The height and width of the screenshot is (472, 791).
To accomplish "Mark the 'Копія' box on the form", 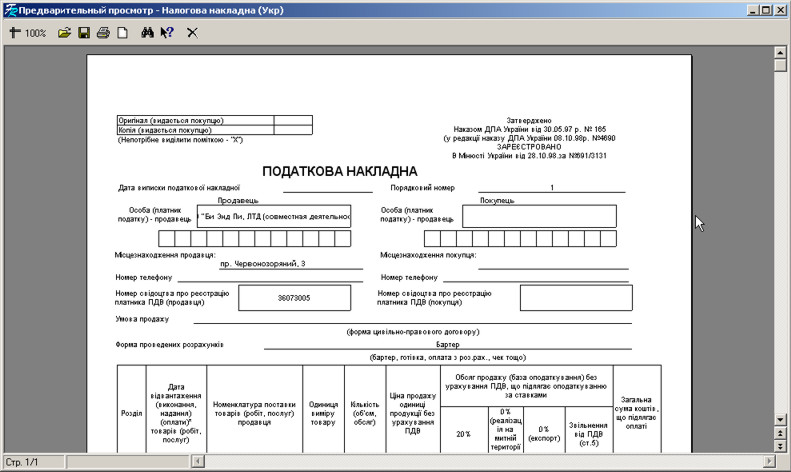I will [x=293, y=130].
